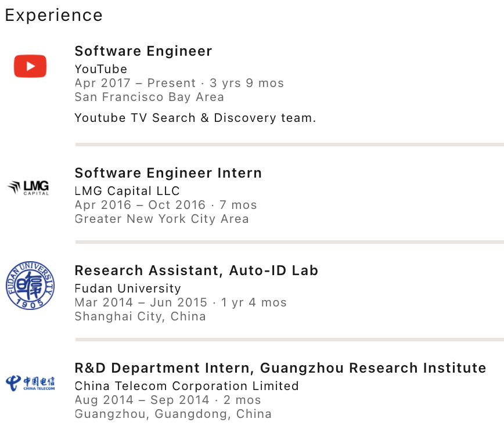This screenshot has width=504, height=433.
Task: Click the Shanghai City, China location text
Action: point(140,316)
